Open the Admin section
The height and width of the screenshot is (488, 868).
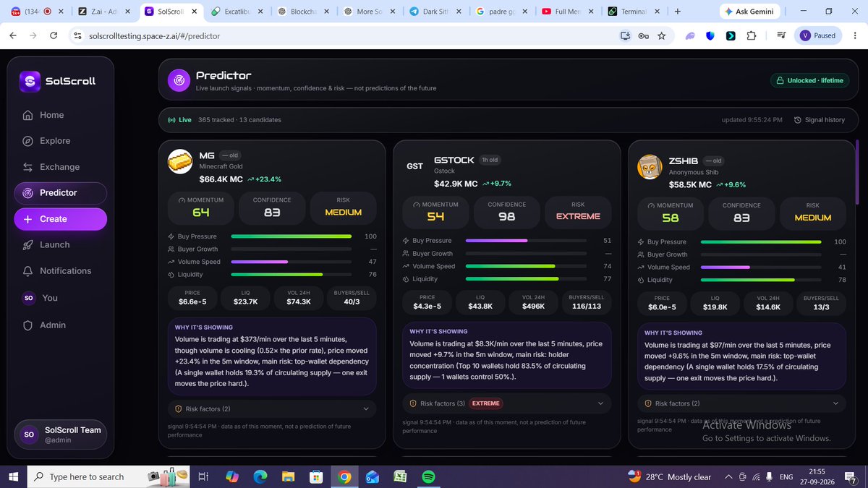pos(60,325)
